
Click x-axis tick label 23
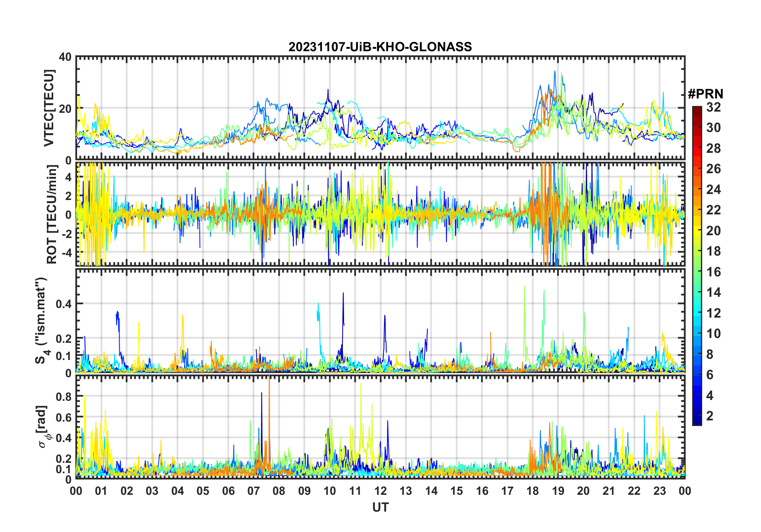[659, 491]
